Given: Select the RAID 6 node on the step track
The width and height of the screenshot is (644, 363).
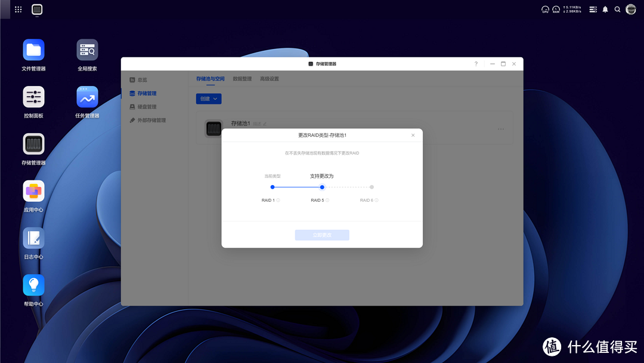Looking at the screenshot, I should tap(371, 187).
